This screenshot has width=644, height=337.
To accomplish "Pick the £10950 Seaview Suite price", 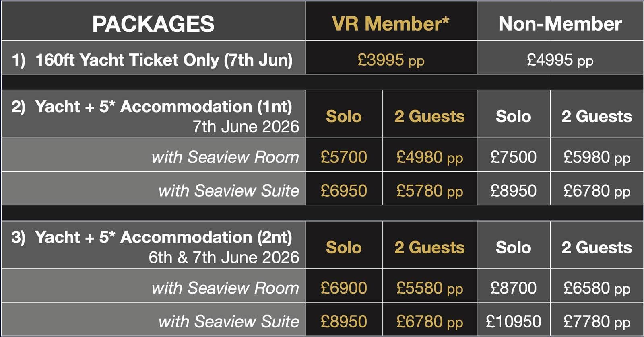I will [x=513, y=321].
